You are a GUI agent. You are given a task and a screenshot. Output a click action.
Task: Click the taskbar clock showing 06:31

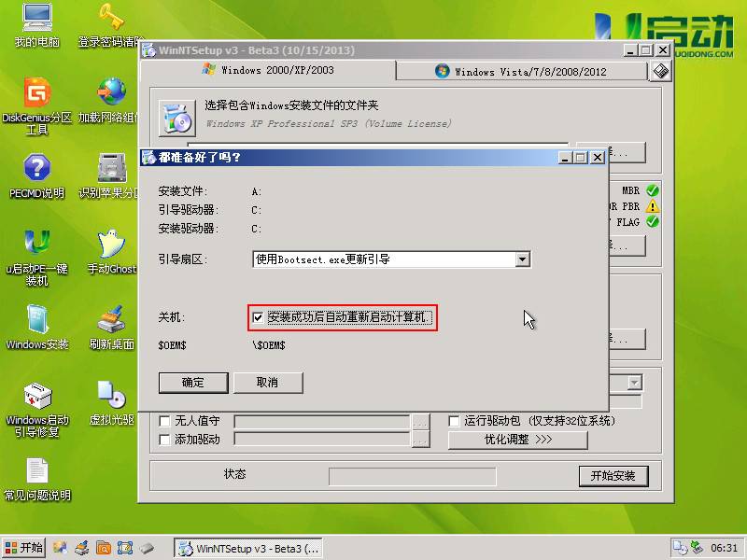(x=724, y=549)
